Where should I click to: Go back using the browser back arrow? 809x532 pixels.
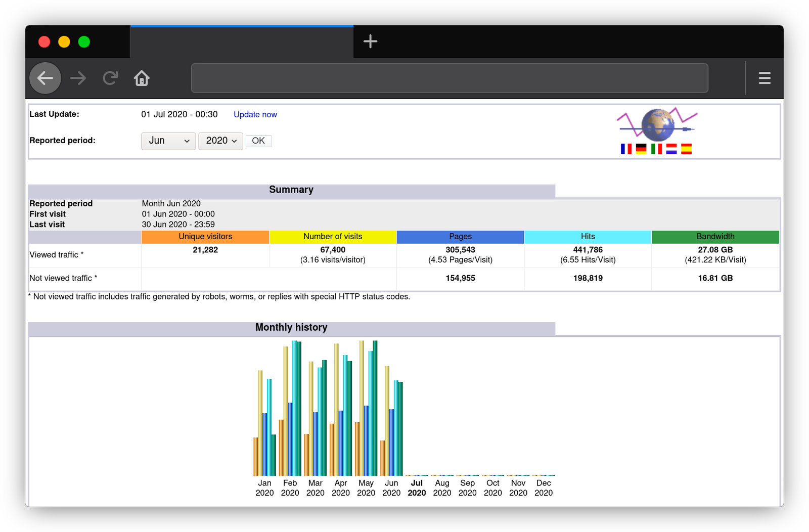(45, 78)
